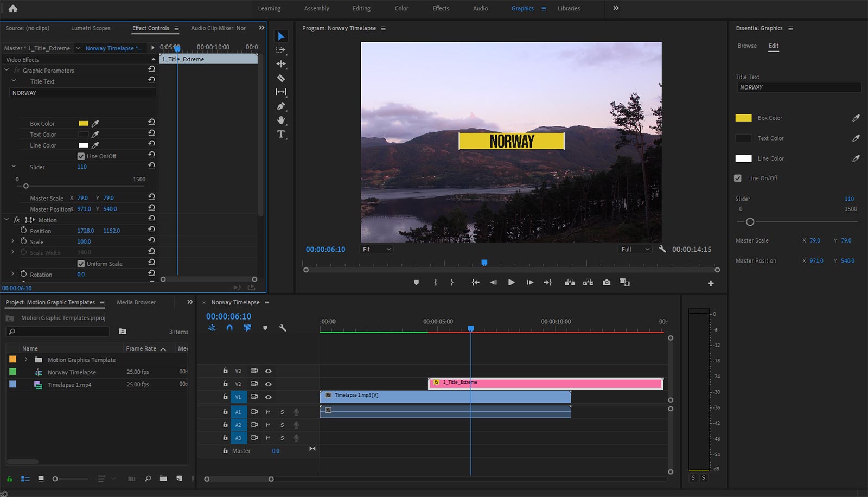This screenshot has height=497, width=868.
Task: Expand the Rotation parameter
Action: pyautogui.click(x=13, y=274)
